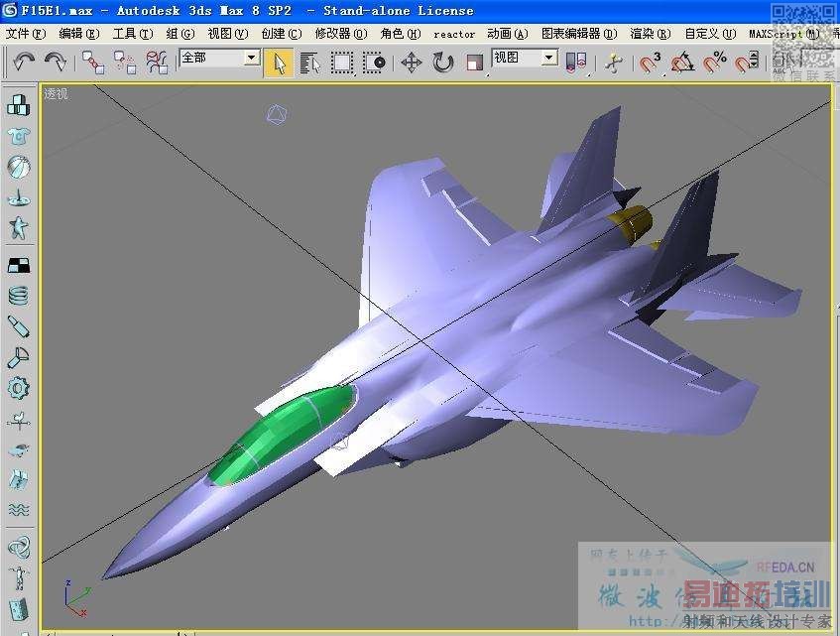Image resolution: width=840 pixels, height=636 pixels.
Task: Create a reactor Plane (checker icon)
Action: 18,265
